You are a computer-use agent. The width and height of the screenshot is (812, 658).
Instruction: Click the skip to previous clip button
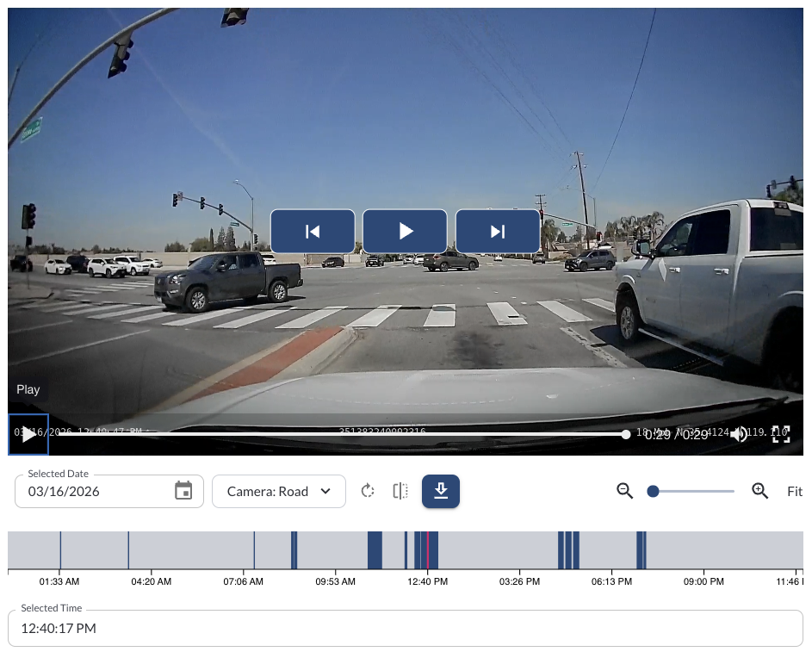313,231
